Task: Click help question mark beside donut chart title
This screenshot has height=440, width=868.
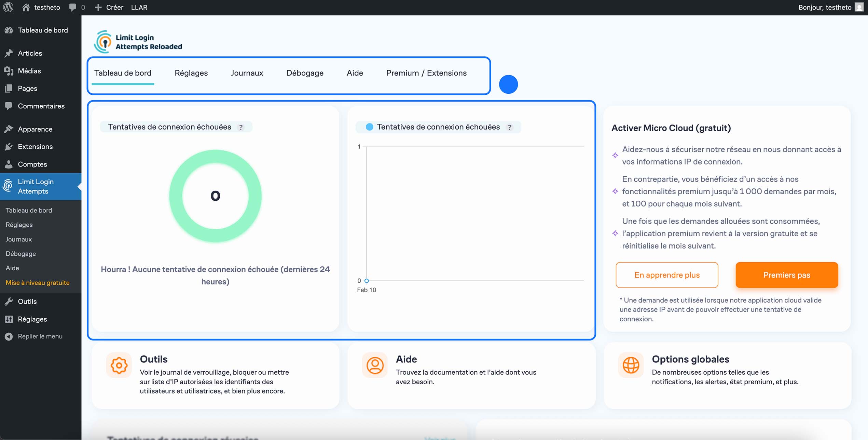Action: coord(241,127)
